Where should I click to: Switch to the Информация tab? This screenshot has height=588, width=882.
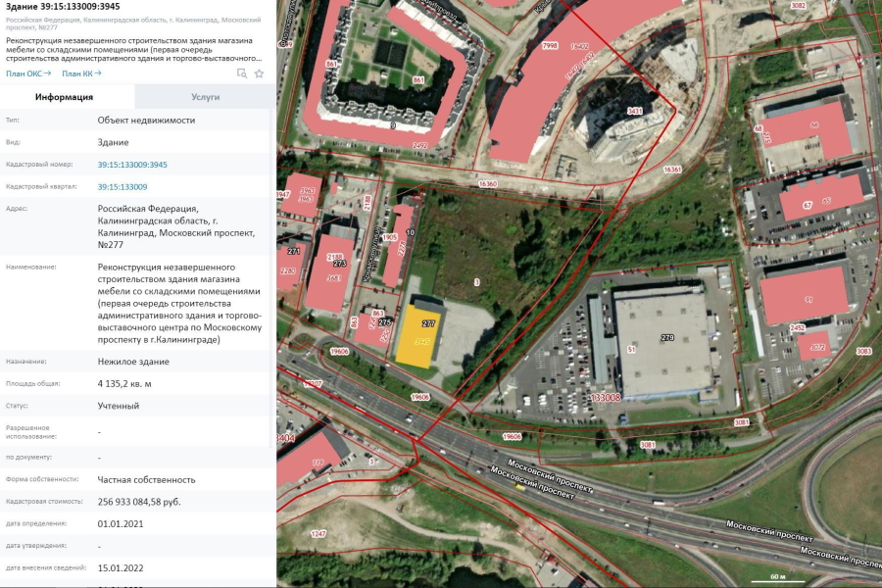[x=64, y=97]
